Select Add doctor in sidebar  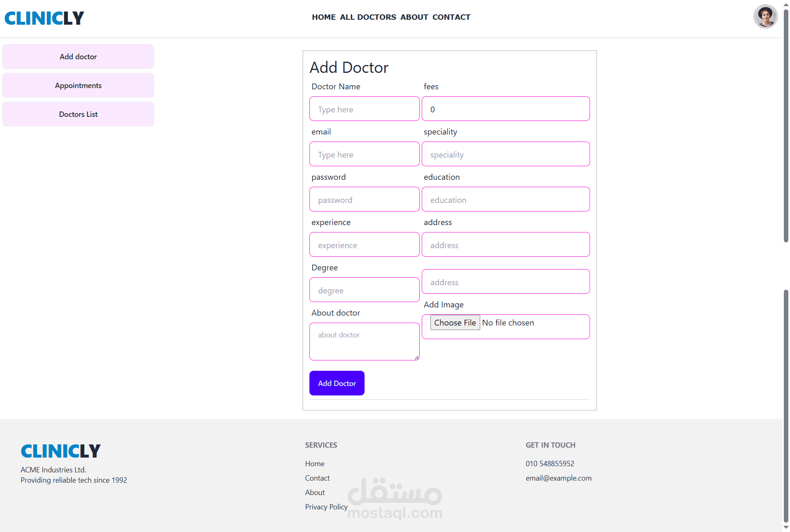click(78, 57)
